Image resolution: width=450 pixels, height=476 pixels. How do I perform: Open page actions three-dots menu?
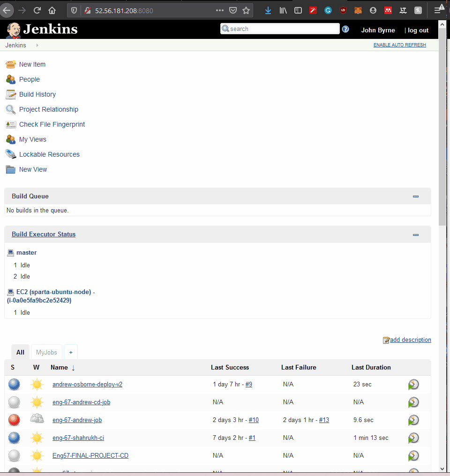(220, 11)
